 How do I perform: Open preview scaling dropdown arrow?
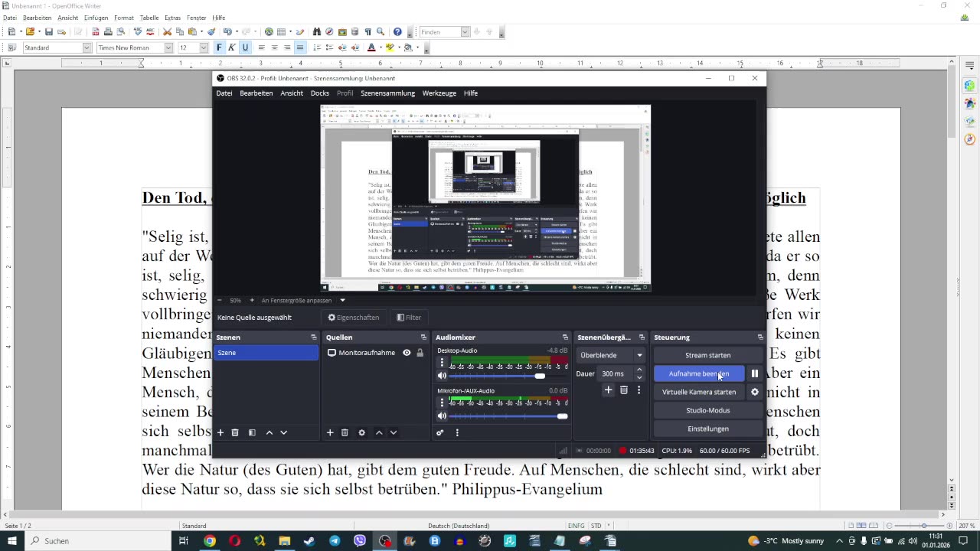(342, 301)
